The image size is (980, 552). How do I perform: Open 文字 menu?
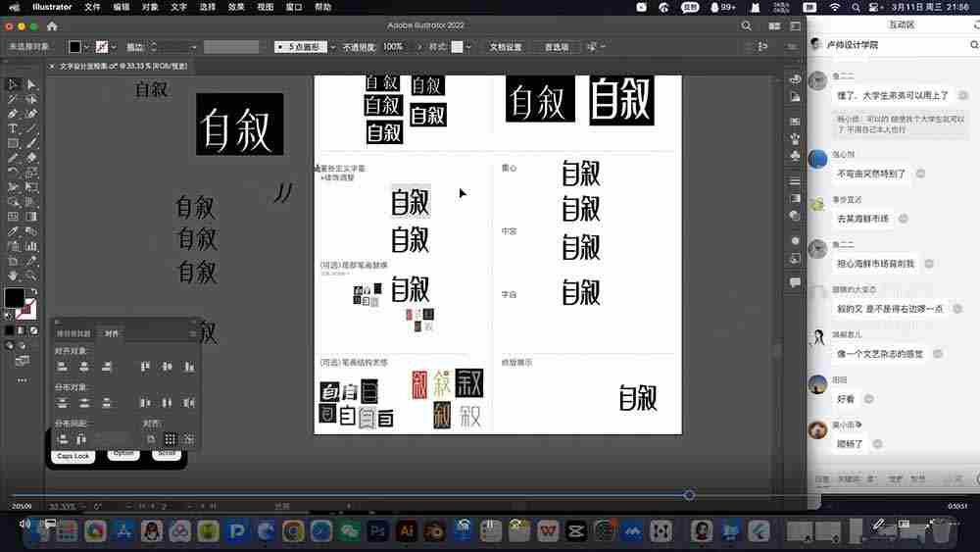pyautogui.click(x=178, y=7)
